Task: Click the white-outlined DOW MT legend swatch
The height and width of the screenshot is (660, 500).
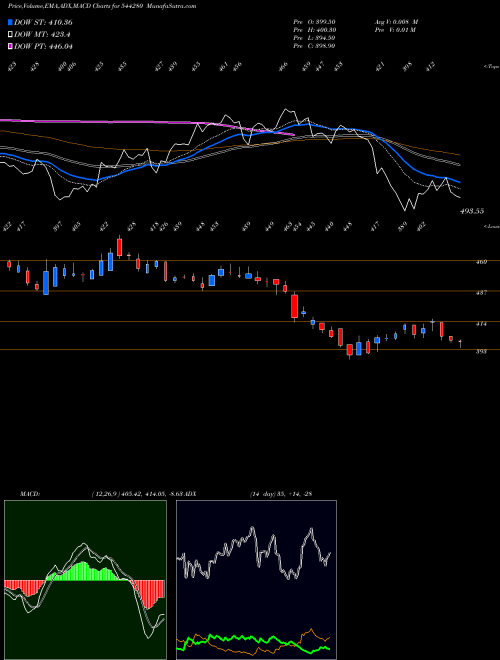Action: click(11, 35)
